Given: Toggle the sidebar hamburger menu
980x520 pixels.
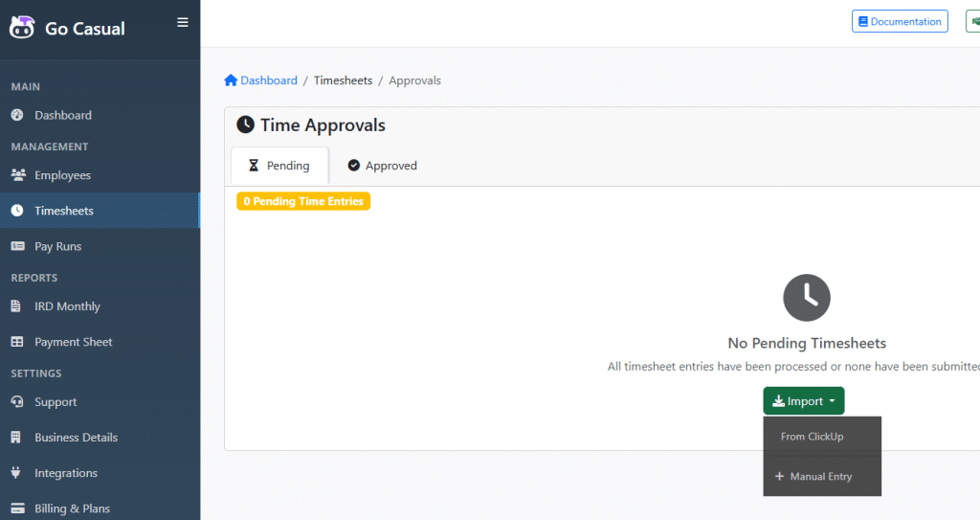Looking at the screenshot, I should (x=183, y=23).
